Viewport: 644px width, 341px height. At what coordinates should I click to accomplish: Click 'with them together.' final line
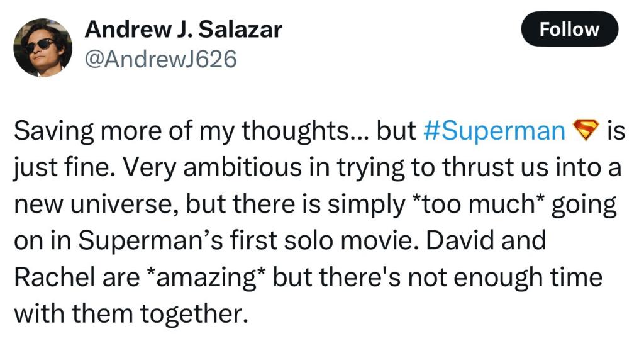(x=132, y=313)
